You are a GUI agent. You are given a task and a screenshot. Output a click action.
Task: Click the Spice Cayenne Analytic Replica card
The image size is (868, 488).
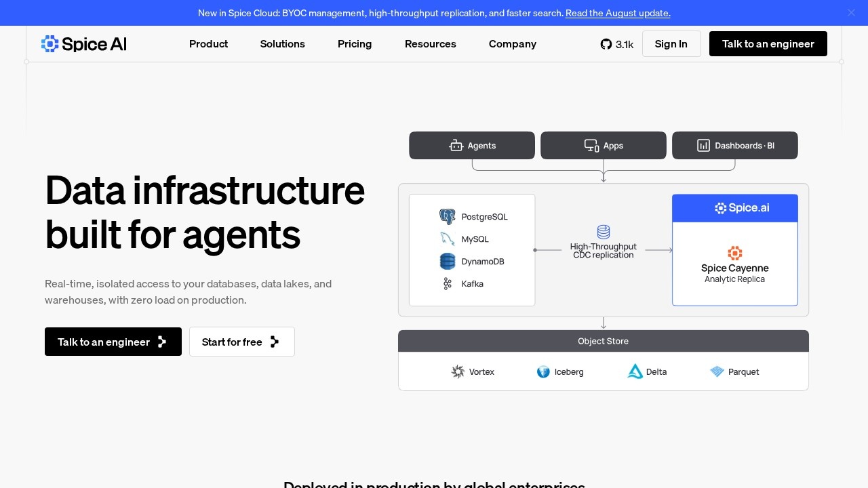pos(735,250)
